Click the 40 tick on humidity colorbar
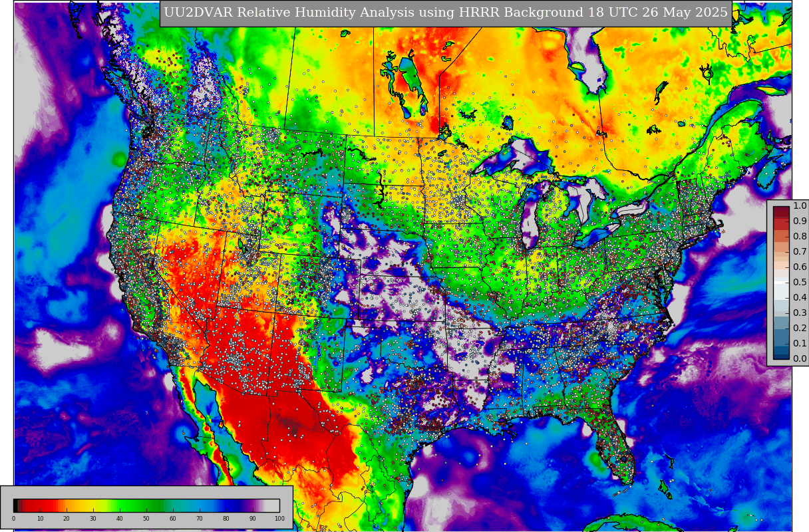Screen dimensions: 809x532 [x=120, y=519]
